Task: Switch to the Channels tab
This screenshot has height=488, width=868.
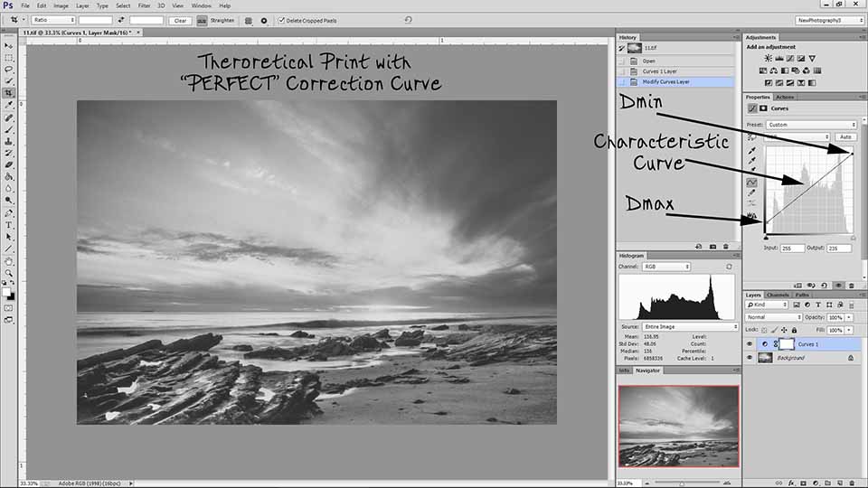Action: [x=777, y=295]
